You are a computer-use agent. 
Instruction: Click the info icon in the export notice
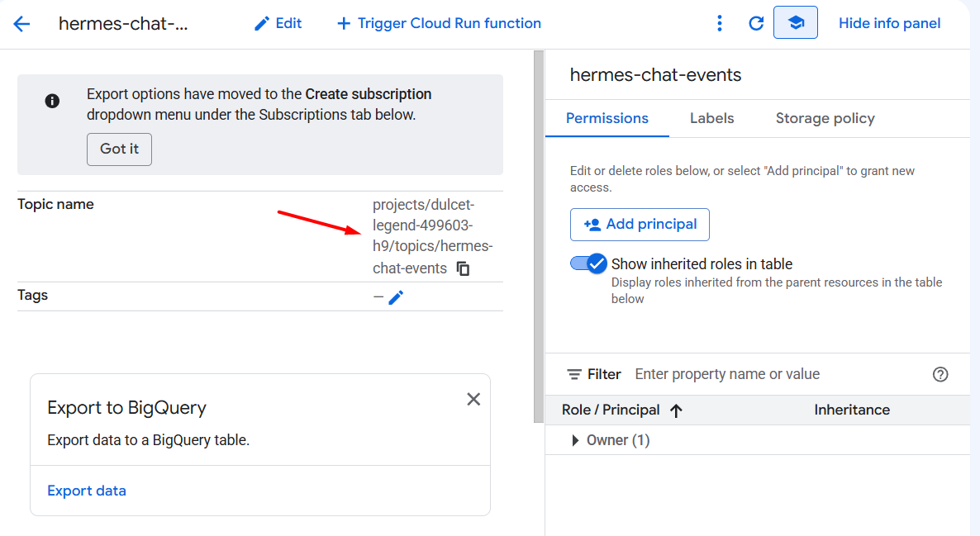(x=53, y=102)
